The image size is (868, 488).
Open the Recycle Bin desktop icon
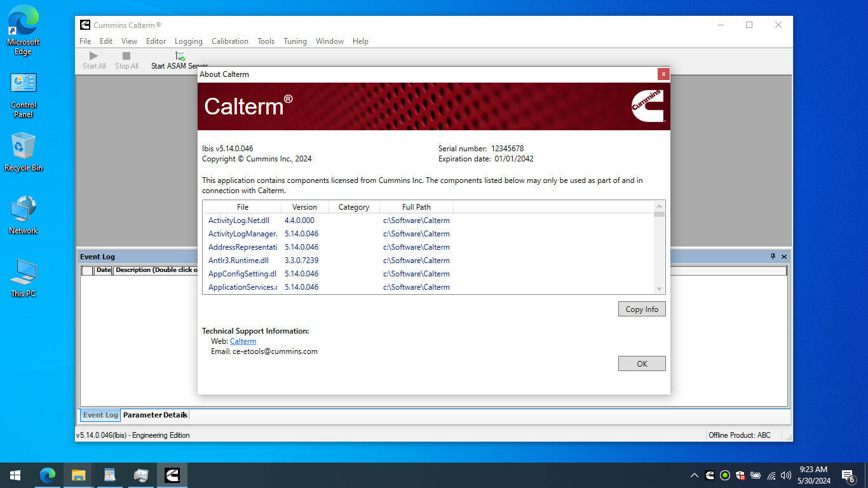point(24,152)
